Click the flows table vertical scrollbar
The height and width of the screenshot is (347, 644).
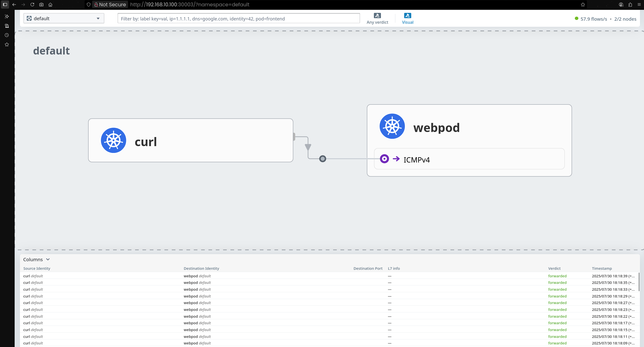(x=639, y=282)
